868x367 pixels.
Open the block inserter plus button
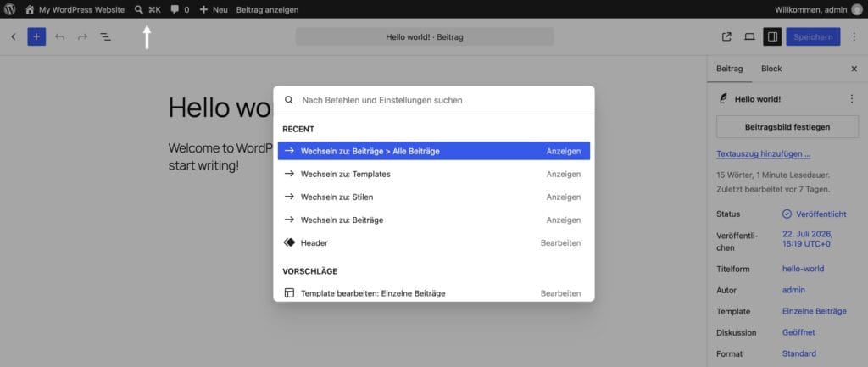pyautogui.click(x=36, y=36)
